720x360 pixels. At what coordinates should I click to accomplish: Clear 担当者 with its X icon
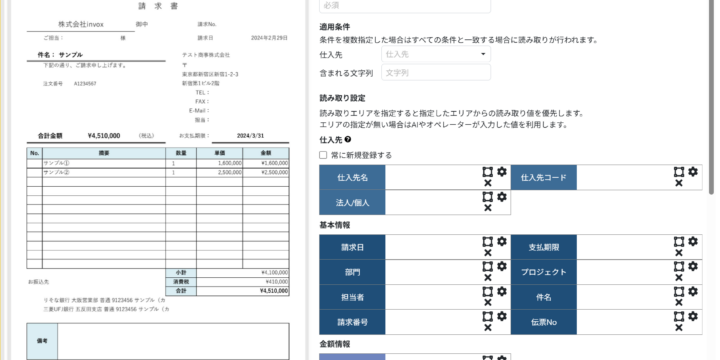pos(488,303)
